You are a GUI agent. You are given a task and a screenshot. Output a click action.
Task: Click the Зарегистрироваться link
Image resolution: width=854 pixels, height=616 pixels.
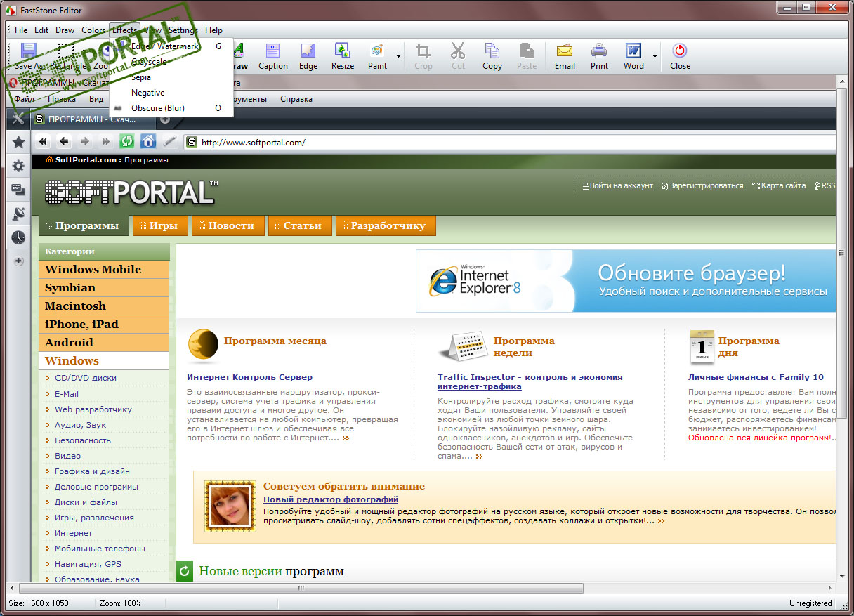click(x=706, y=185)
